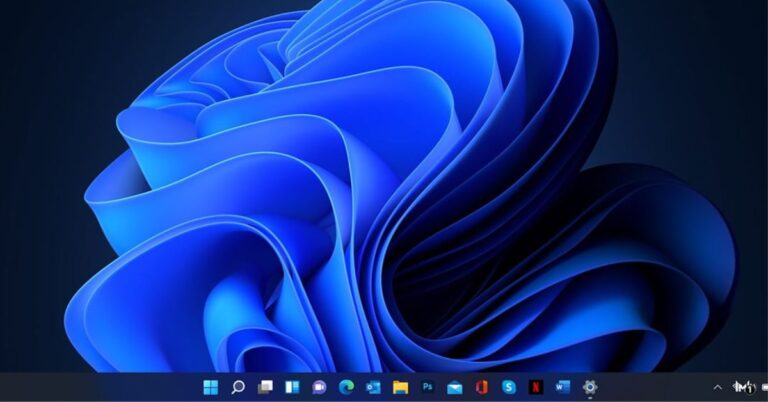Launch Teams Chat from the taskbar
Viewport: 768px width, 402px height.
pyautogui.click(x=319, y=387)
